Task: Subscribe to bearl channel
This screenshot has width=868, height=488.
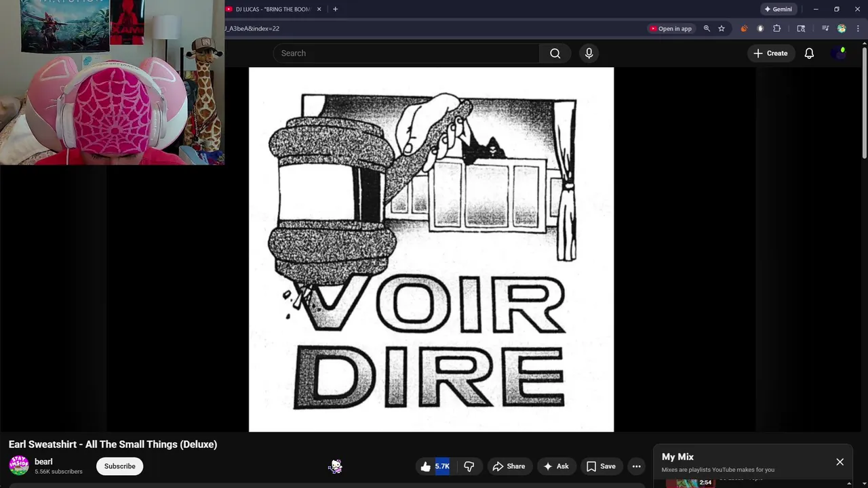Action: 119,466
